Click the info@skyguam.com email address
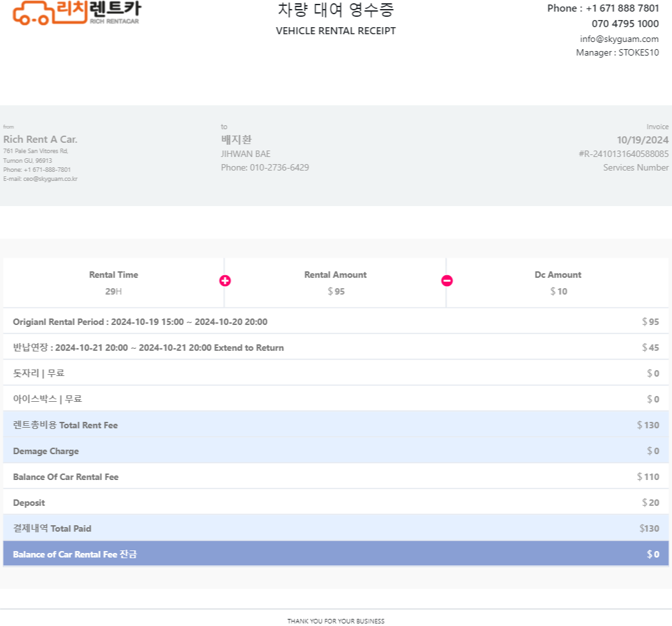 pyautogui.click(x=619, y=39)
